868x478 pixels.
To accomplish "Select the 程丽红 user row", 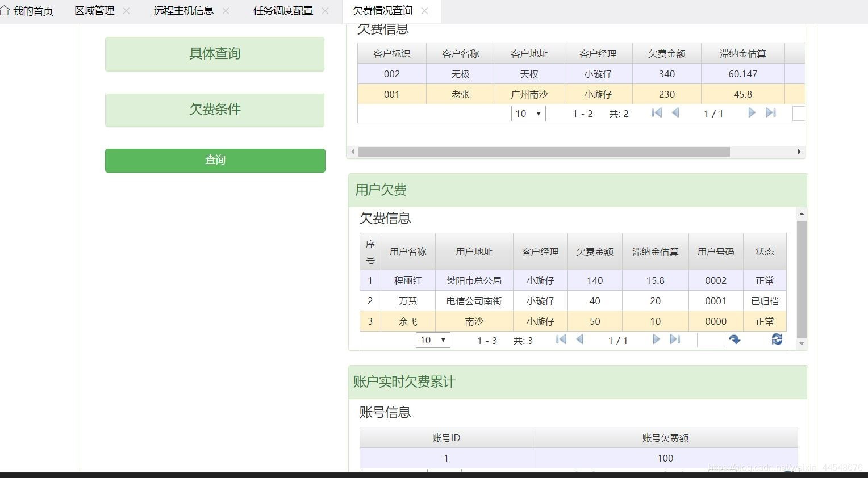I will [x=573, y=280].
